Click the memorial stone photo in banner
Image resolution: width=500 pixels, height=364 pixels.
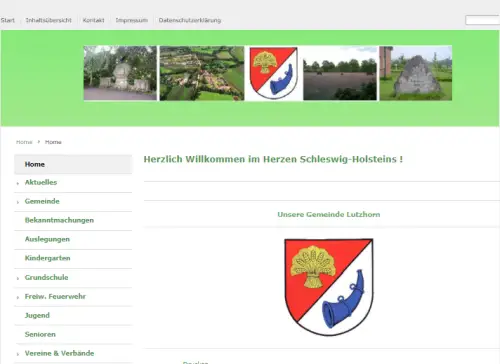[x=416, y=73]
